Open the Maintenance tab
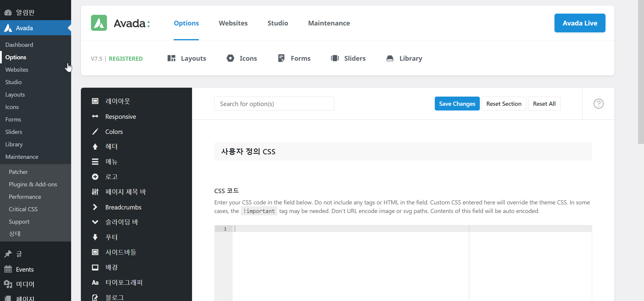Screen dimensions: 644x301 pyautogui.click(x=329, y=23)
